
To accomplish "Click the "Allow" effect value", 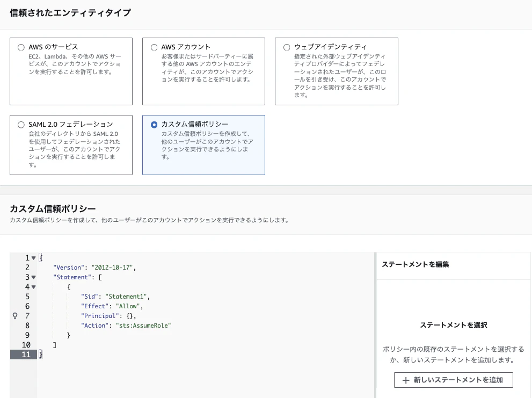I will [128, 306].
